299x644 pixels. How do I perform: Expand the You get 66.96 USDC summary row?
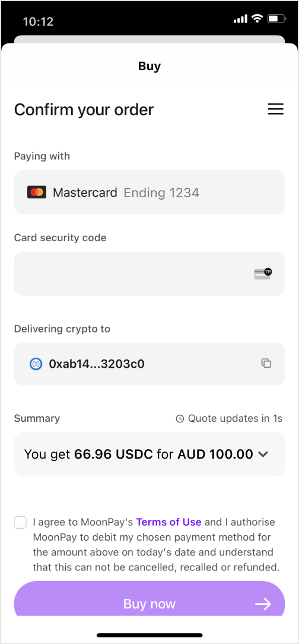tap(149, 454)
